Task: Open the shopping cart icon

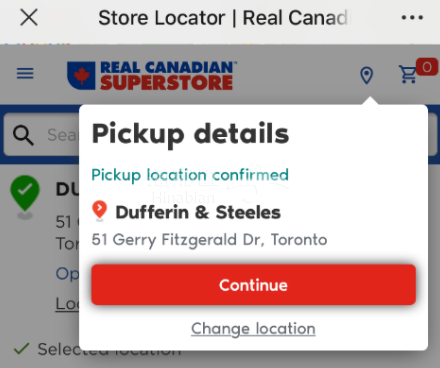Action: 408,74
